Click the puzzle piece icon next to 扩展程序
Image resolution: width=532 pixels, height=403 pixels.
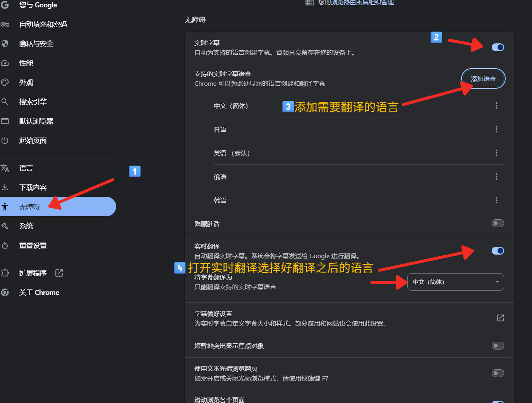click(x=5, y=273)
